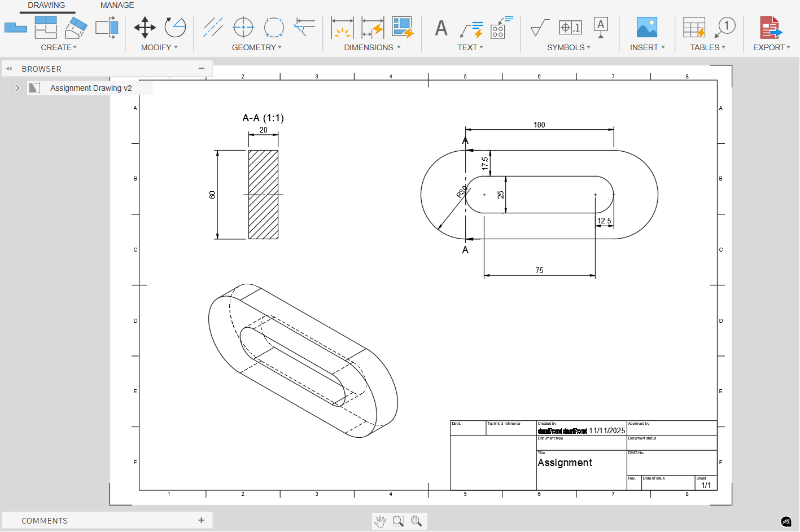This screenshot has width=800, height=532.
Task: Select the Ordinate Dimension tool
Action: (x=373, y=27)
